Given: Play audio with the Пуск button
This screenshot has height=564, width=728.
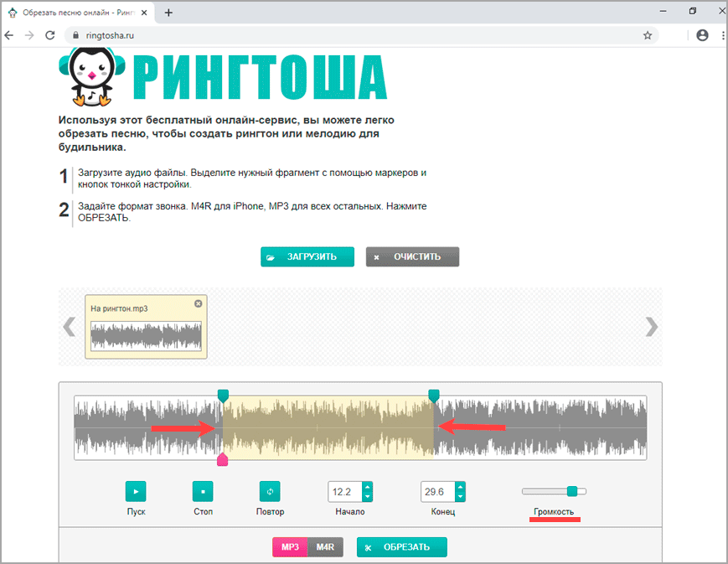Looking at the screenshot, I should tap(136, 492).
